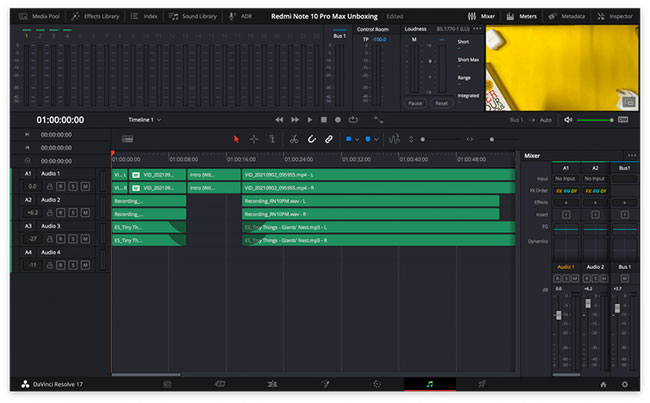
Task: Open the Media page at the bottom
Action: (x=167, y=384)
